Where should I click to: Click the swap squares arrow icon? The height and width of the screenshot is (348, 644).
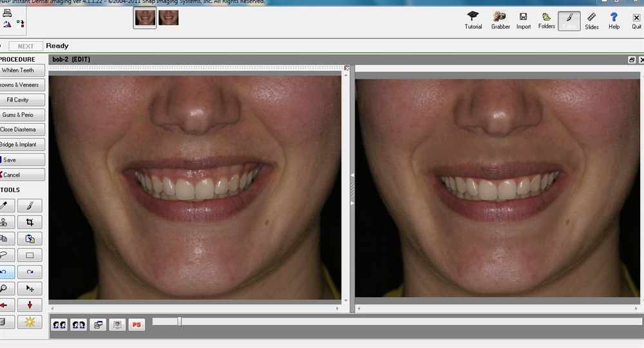click(21, 24)
